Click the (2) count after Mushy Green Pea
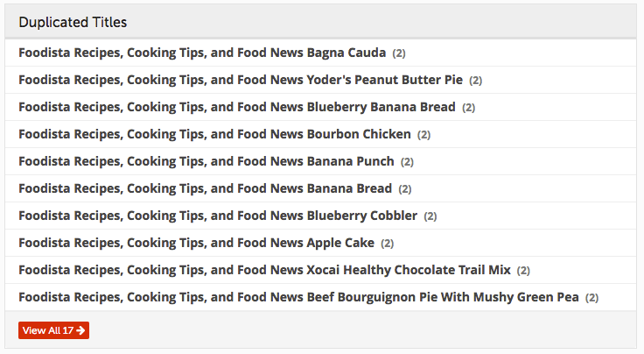The image size is (644, 354). coord(592,298)
